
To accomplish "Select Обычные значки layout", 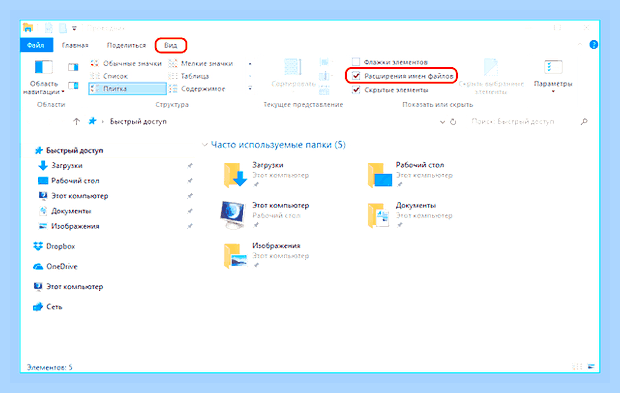I will [x=127, y=63].
